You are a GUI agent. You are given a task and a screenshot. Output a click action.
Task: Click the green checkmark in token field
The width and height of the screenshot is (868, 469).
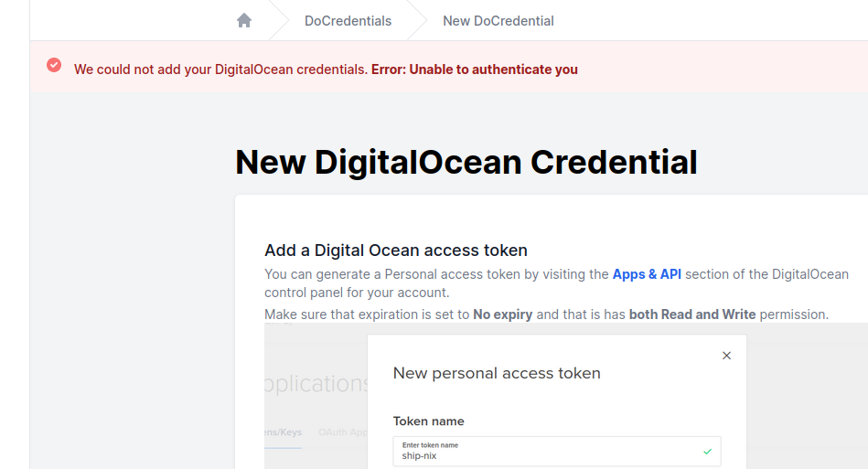tap(707, 451)
